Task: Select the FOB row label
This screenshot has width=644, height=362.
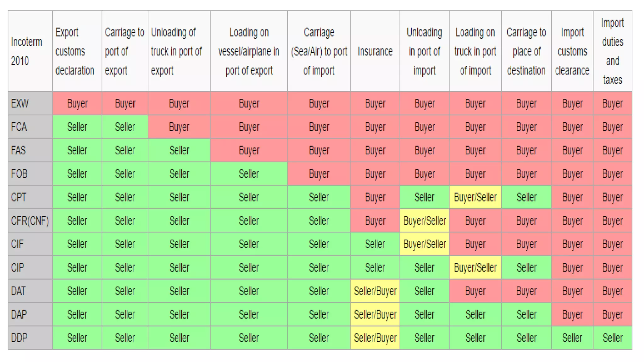Action: click(19, 174)
